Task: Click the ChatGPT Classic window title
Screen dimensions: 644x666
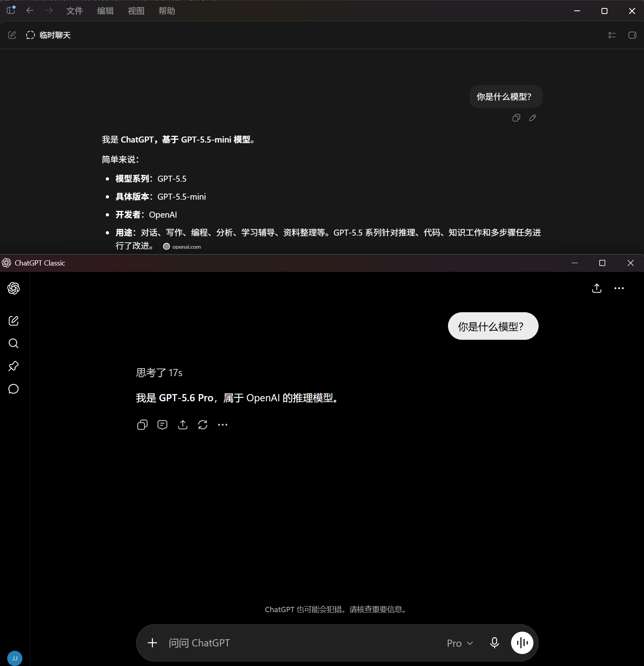Action: (x=40, y=263)
